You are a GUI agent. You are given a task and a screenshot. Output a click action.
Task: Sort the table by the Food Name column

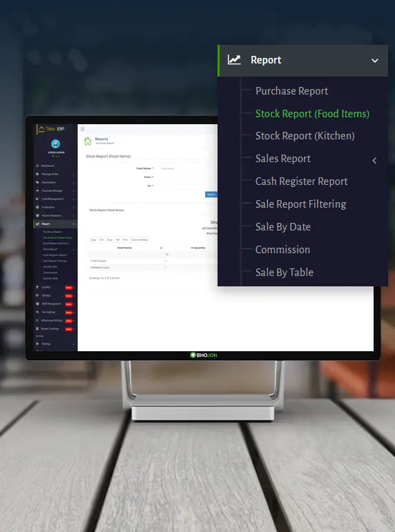(126, 248)
